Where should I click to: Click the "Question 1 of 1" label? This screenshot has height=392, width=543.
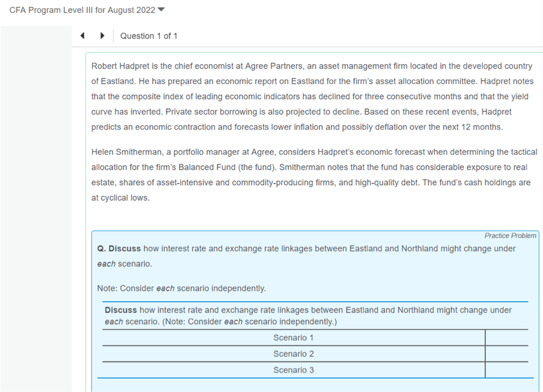tap(148, 36)
